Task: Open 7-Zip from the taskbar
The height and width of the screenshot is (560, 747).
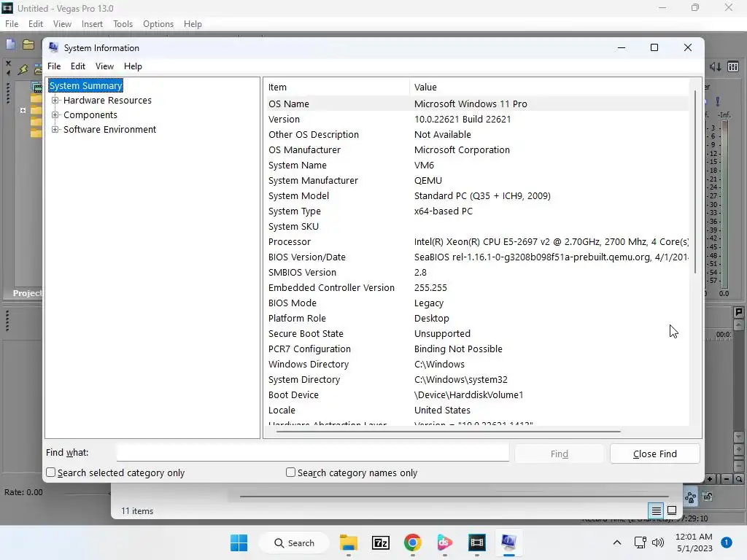Action: click(x=380, y=542)
